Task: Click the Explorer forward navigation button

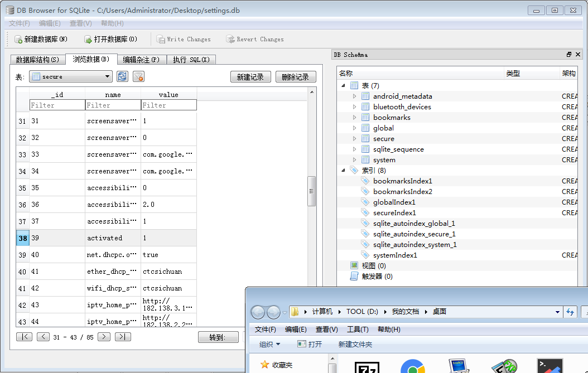Action: coord(273,312)
